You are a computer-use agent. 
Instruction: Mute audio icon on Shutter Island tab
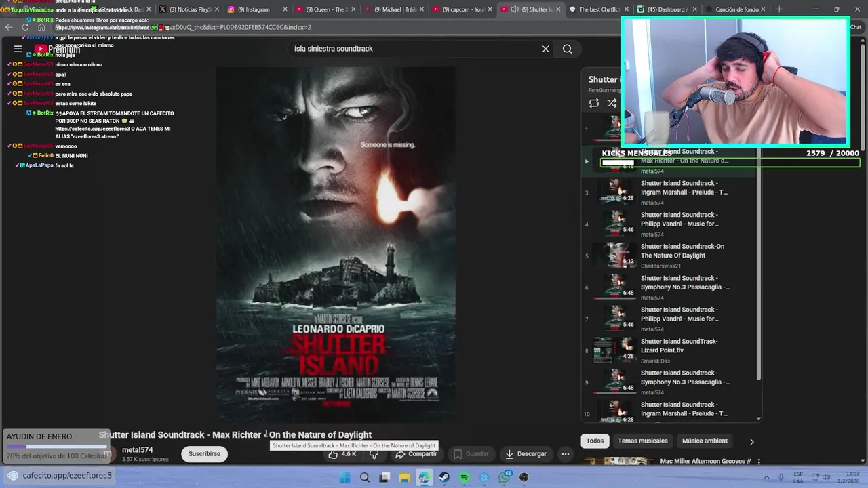(515, 9)
